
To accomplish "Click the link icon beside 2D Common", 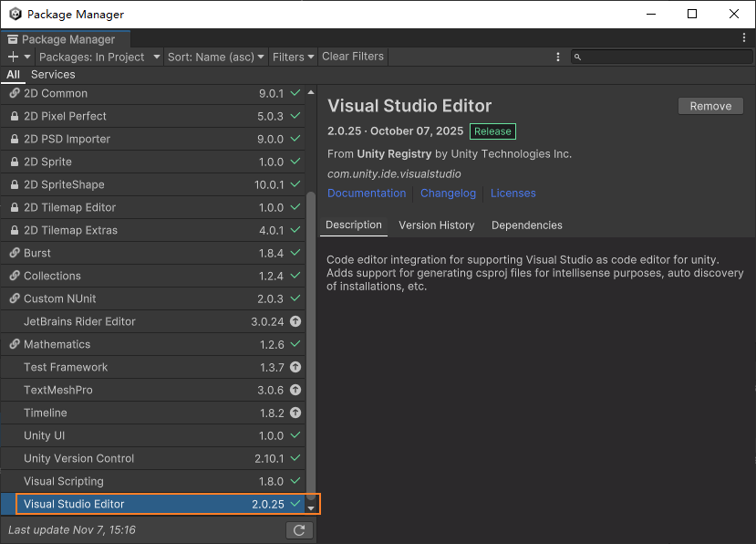I will [x=15, y=93].
